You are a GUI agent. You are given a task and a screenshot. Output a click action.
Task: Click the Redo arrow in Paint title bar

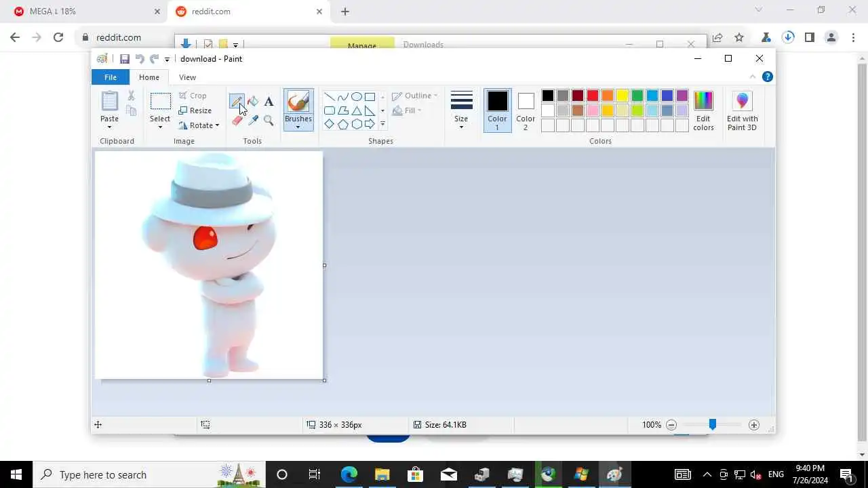click(x=154, y=59)
